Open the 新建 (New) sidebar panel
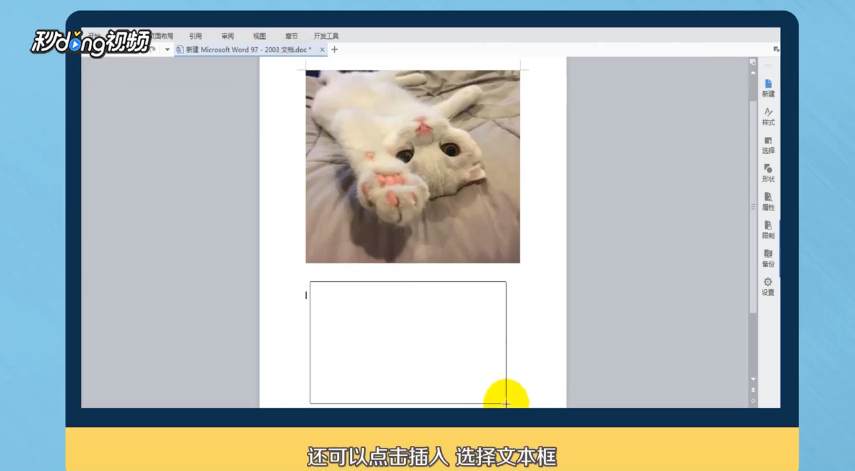The height and width of the screenshot is (471, 855). 768,88
